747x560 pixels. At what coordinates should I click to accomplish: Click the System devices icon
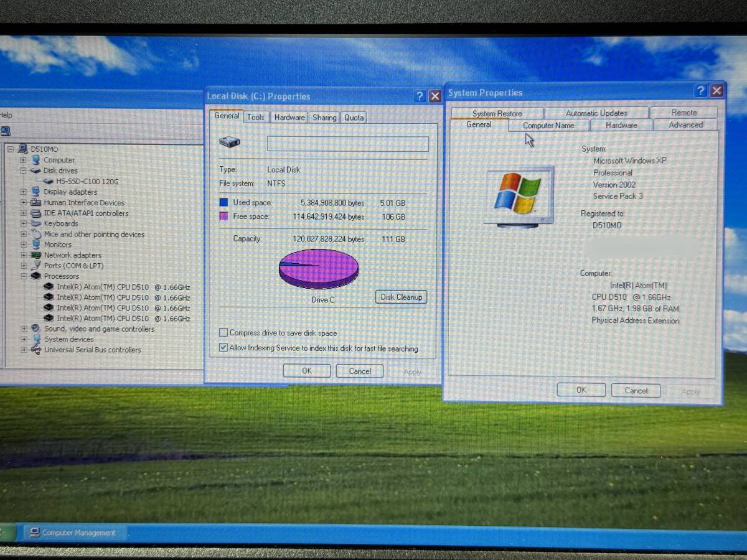(36, 339)
